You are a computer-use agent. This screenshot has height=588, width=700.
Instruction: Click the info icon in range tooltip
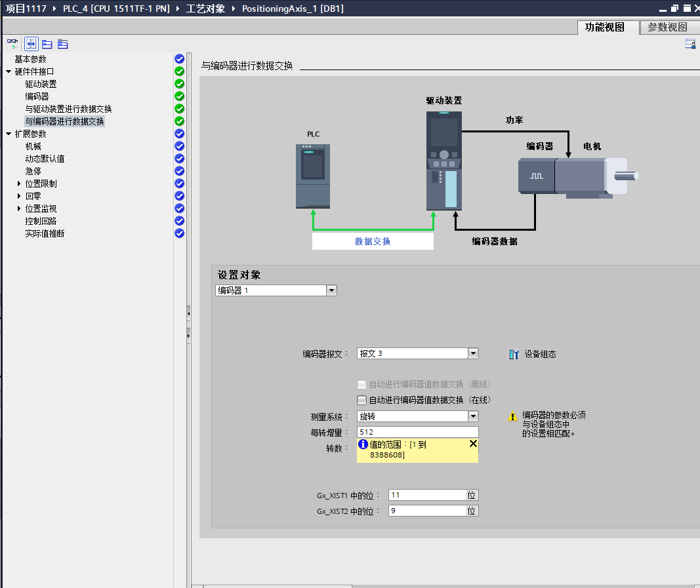pos(363,444)
